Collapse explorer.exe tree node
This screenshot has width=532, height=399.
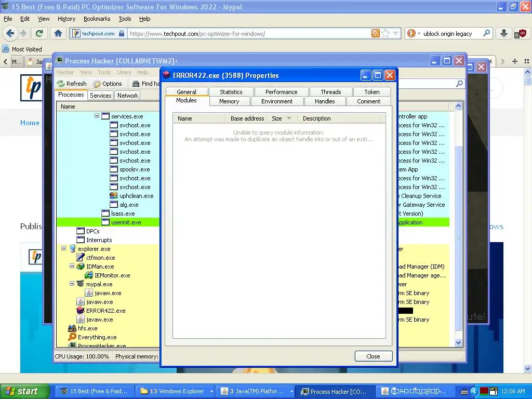[x=63, y=248]
